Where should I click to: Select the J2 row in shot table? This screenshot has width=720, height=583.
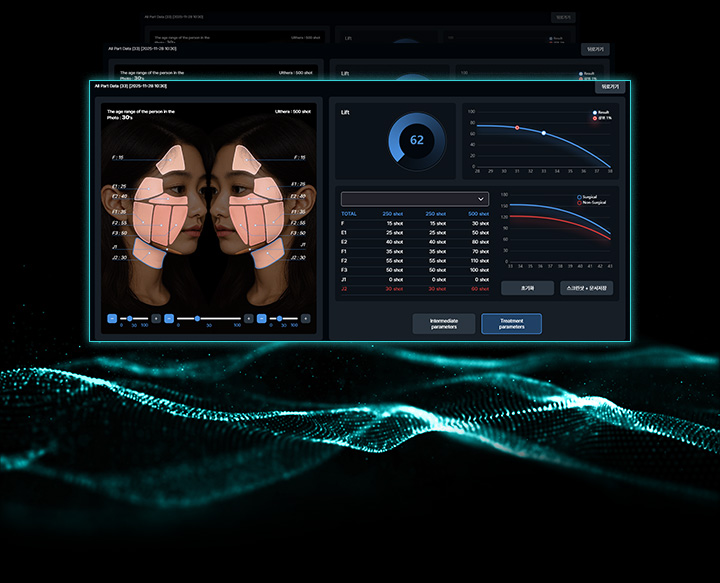pyautogui.click(x=415, y=288)
